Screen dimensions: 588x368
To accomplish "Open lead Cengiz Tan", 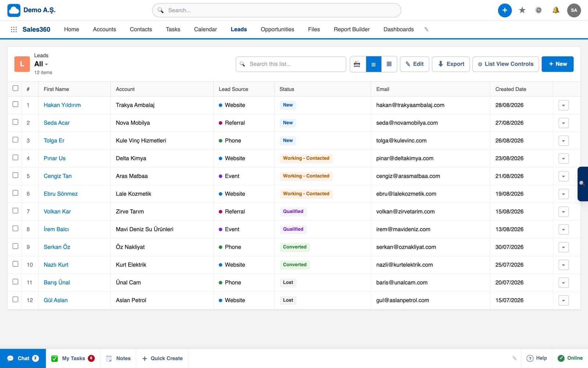I will pyautogui.click(x=58, y=176).
